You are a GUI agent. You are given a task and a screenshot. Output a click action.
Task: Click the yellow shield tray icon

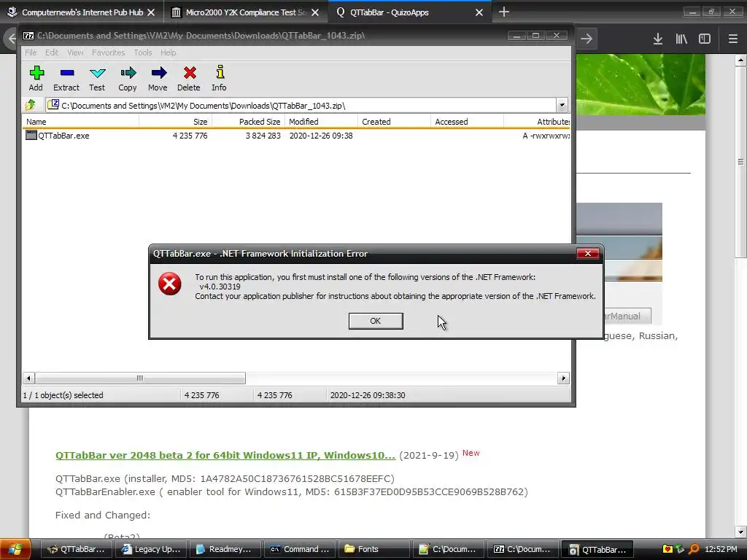point(667,549)
